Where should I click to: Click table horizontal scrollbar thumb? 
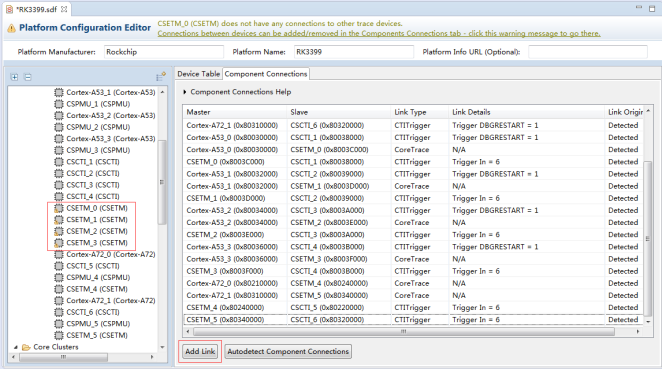click(403, 332)
